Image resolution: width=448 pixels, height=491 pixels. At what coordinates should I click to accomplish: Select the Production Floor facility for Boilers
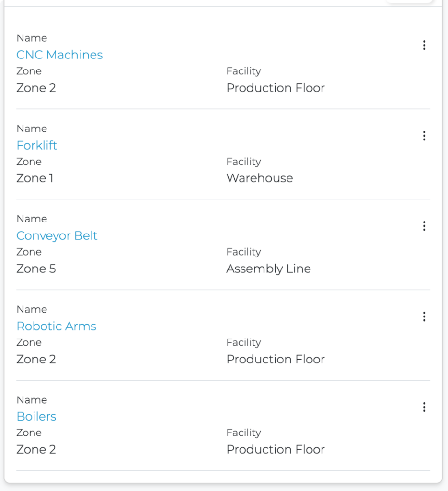[276, 450]
